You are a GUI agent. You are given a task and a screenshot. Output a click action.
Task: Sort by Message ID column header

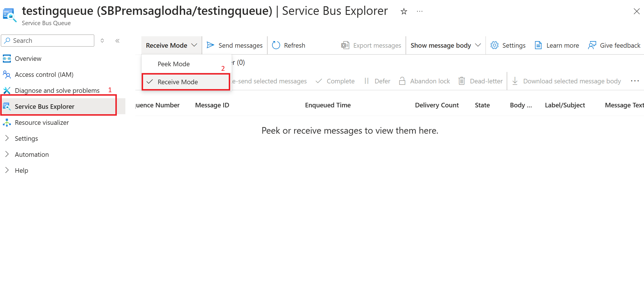point(212,105)
